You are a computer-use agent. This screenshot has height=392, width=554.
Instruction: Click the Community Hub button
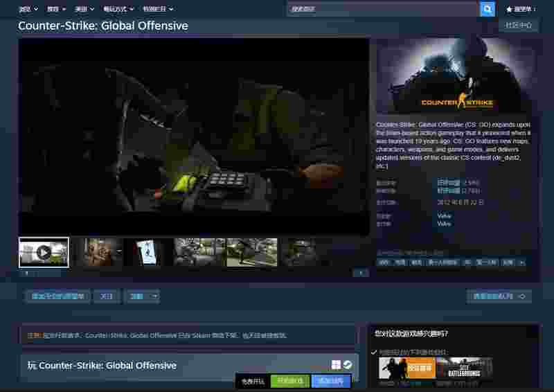coord(518,26)
